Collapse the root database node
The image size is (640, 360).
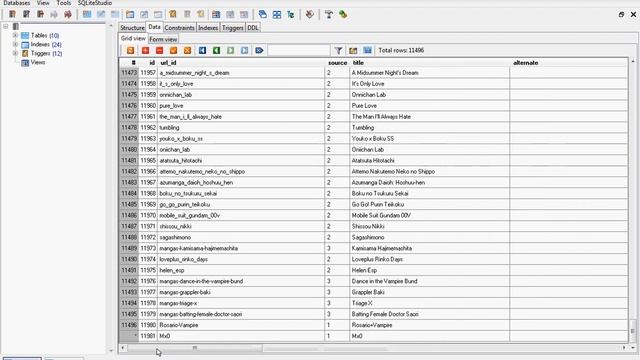pos(6,27)
